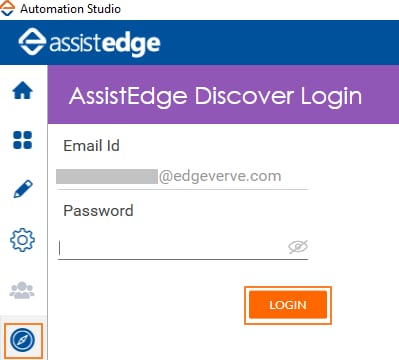
Task: Select the compass Discover icon
Action: click(x=22, y=340)
